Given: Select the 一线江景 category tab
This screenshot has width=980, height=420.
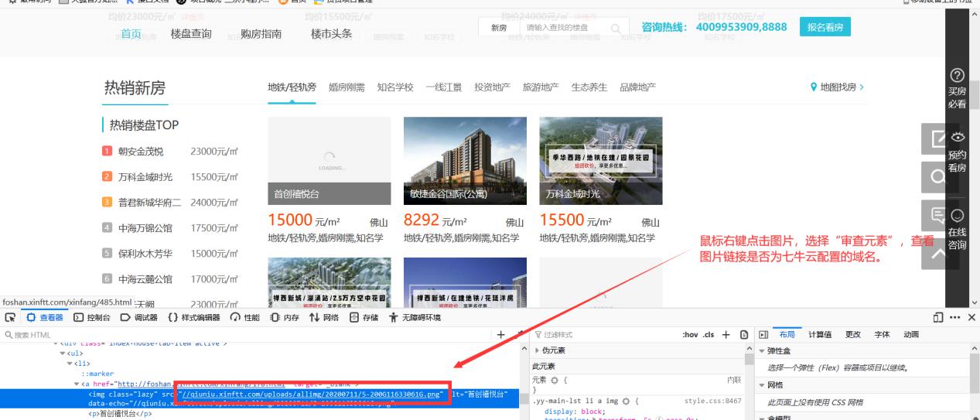Looking at the screenshot, I should pos(443,87).
